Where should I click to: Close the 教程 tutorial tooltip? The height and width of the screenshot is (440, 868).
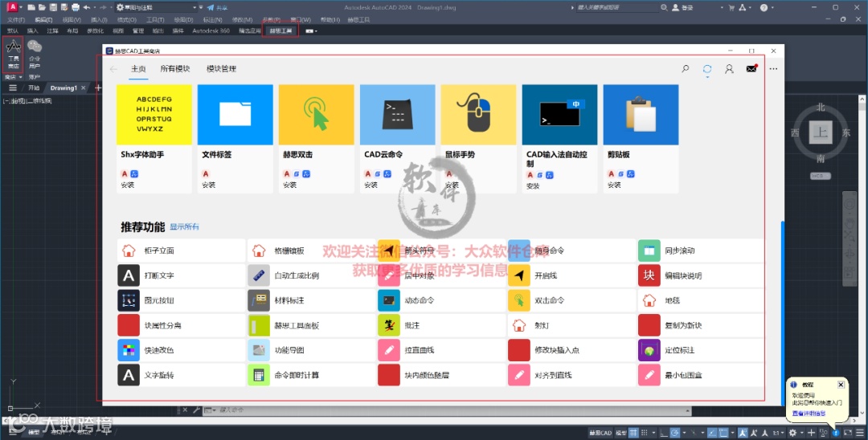pyautogui.click(x=841, y=385)
